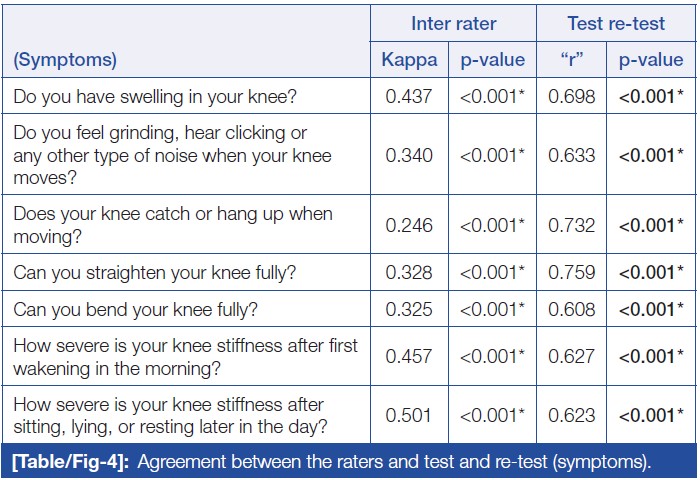Select the Kappa value 0.501
This screenshot has width=700, height=480.
point(409,415)
